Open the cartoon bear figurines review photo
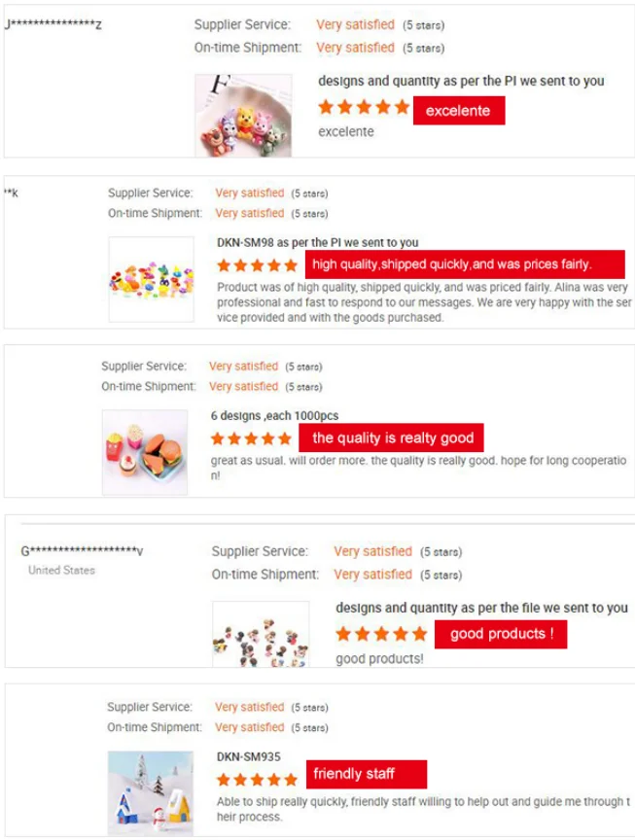Viewport: 635px width, 840px height. pos(243,116)
